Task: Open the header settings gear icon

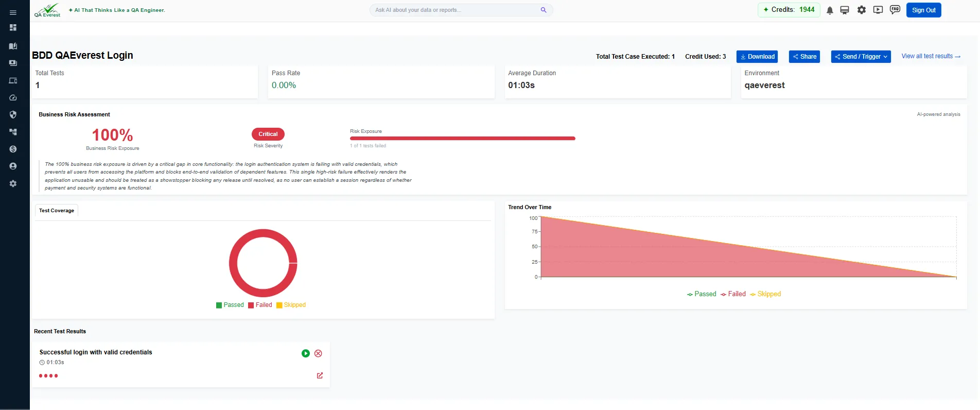Action: coord(862,10)
